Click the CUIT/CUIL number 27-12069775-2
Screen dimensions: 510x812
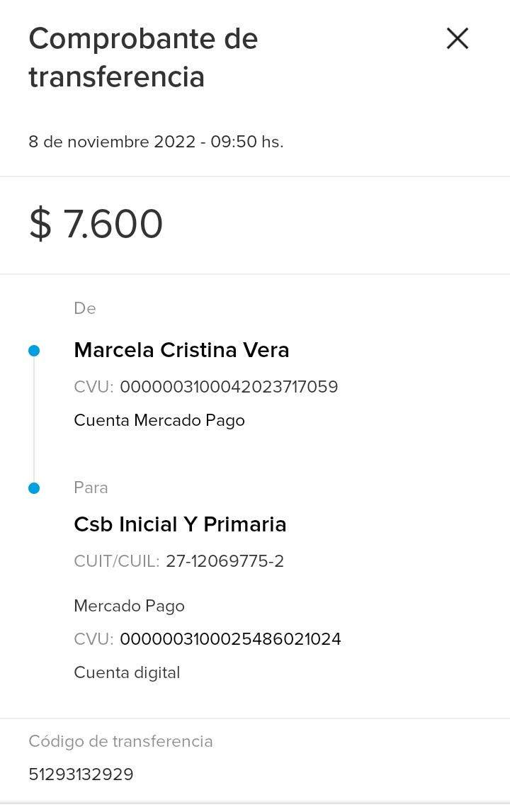point(225,561)
